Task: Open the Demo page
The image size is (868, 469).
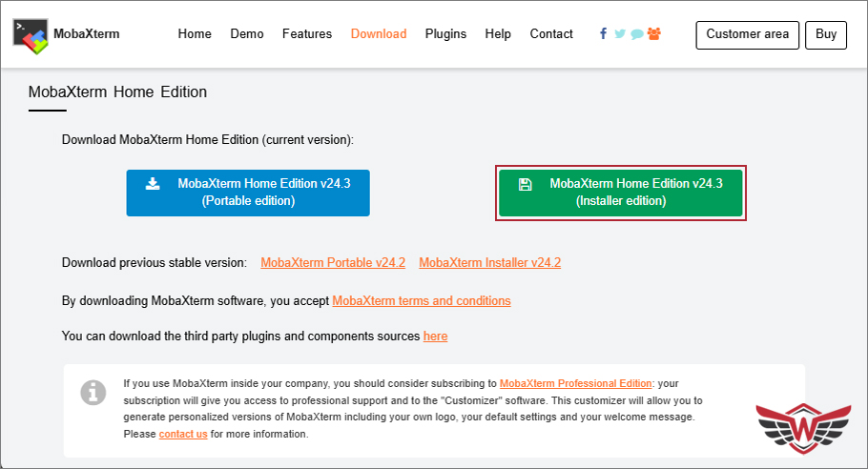Action: 247,34
